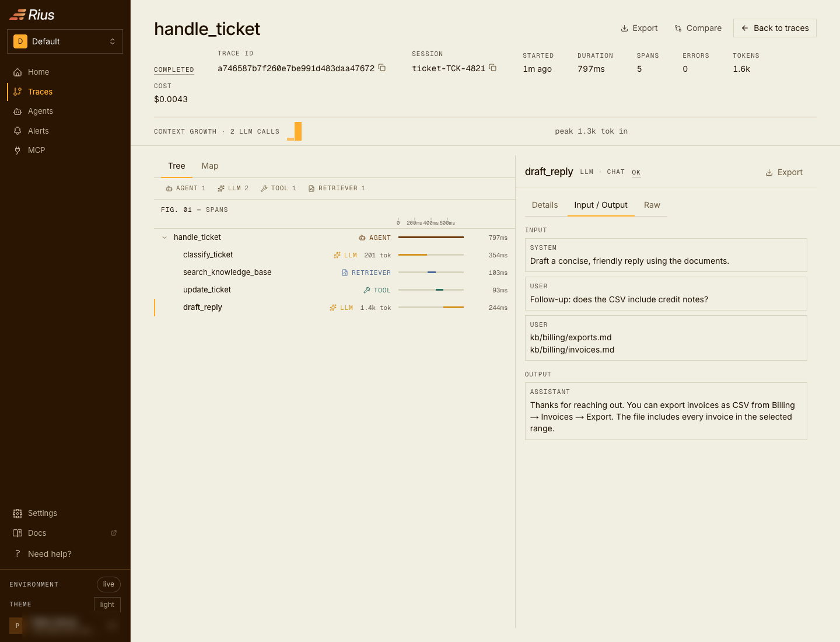The image size is (840, 642).
Task: Open the Raw tab for draft_reply
Action: click(x=652, y=205)
